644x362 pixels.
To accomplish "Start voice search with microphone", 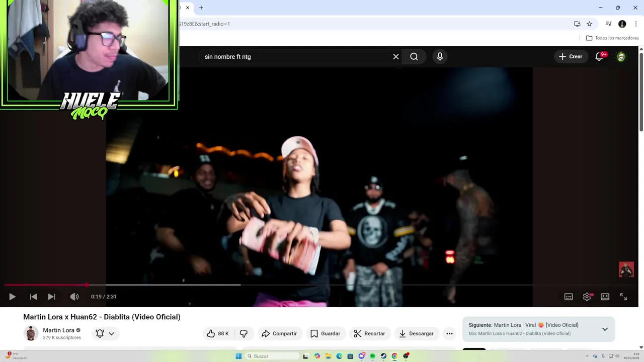I will point(440,57).
